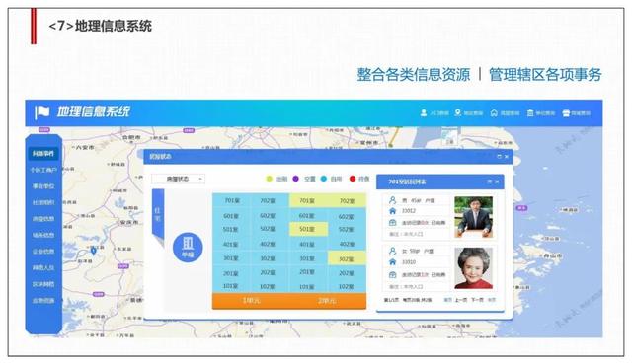Click the yellow 出租 legend dot

(x=270, y=179)
